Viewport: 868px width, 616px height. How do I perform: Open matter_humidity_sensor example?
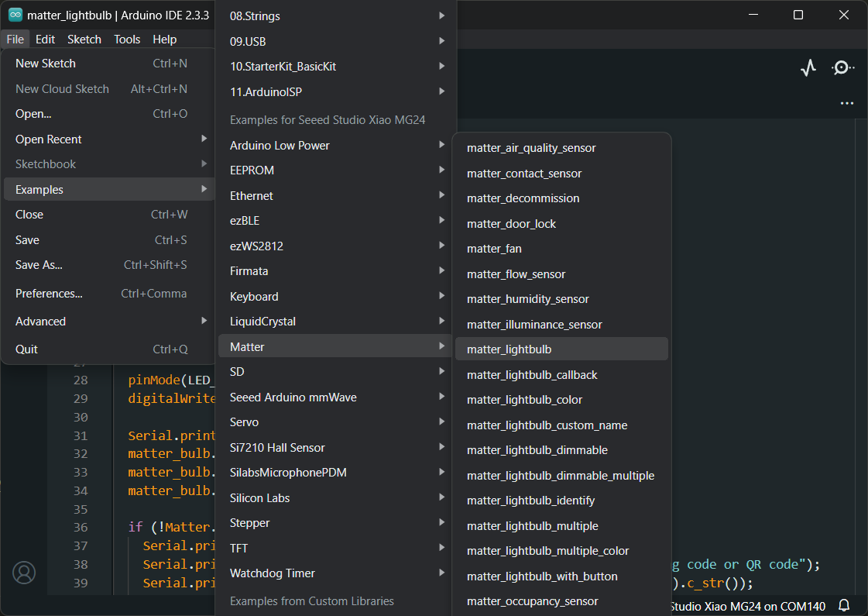pos(561,299)
